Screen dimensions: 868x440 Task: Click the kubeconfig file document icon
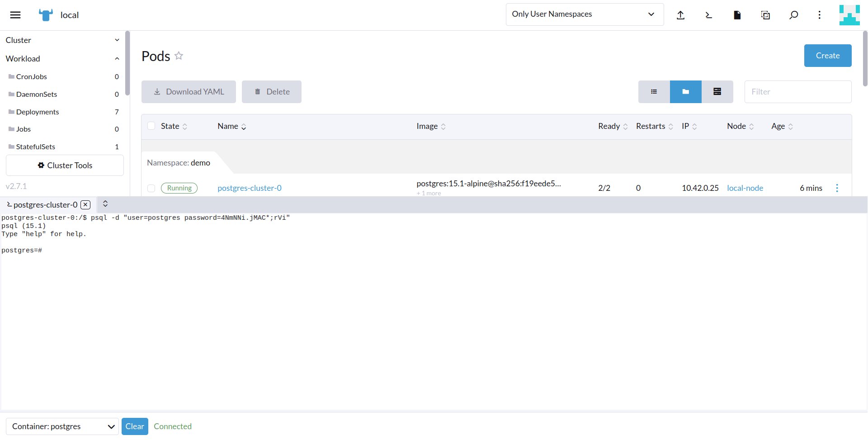click(737, 15)
